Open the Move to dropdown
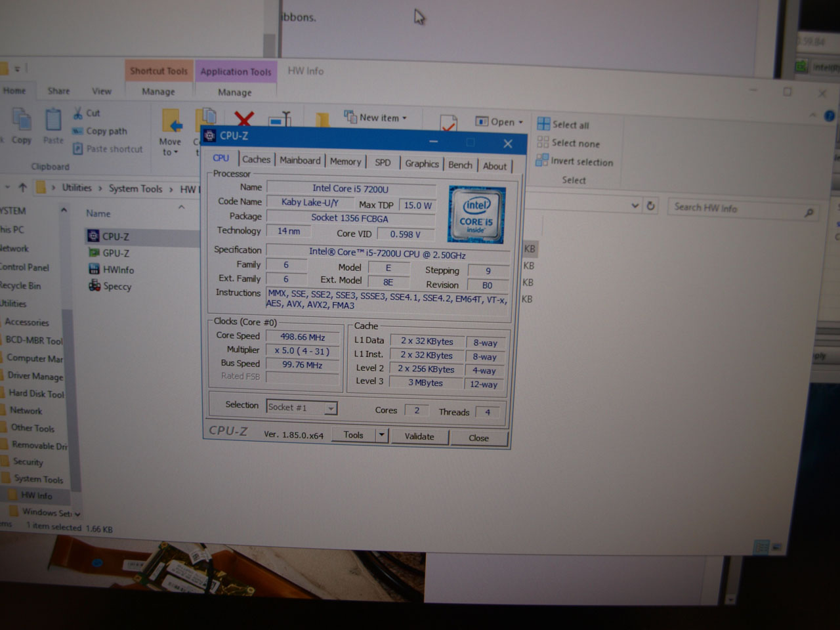Viewport: 840px width, 630px height. coord(169,147)
